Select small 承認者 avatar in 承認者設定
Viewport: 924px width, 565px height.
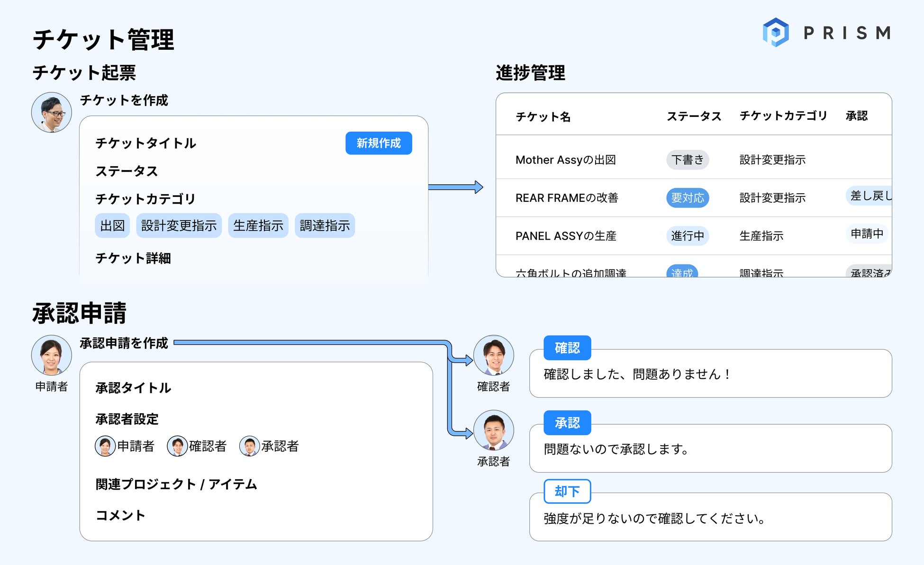click(x=249, y=446)
